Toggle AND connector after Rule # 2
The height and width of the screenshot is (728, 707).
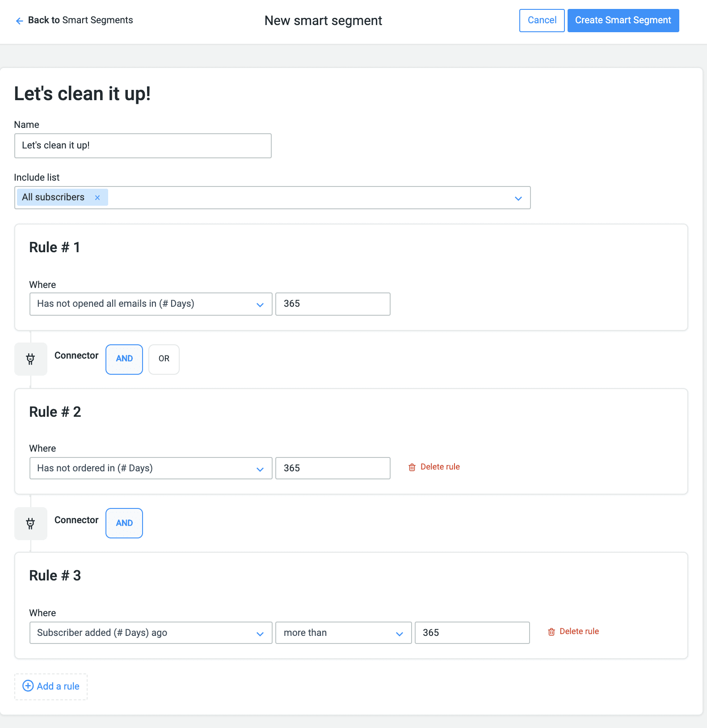[x=124, y=523]
